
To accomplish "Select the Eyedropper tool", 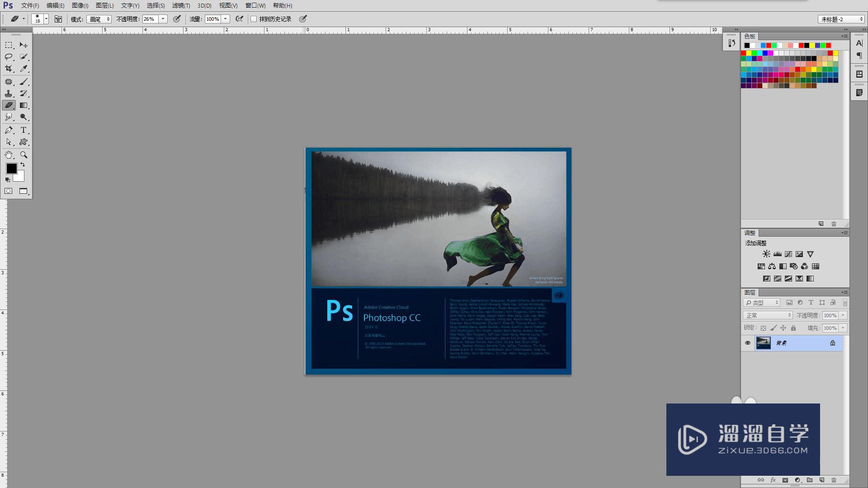I will point(24,69).
